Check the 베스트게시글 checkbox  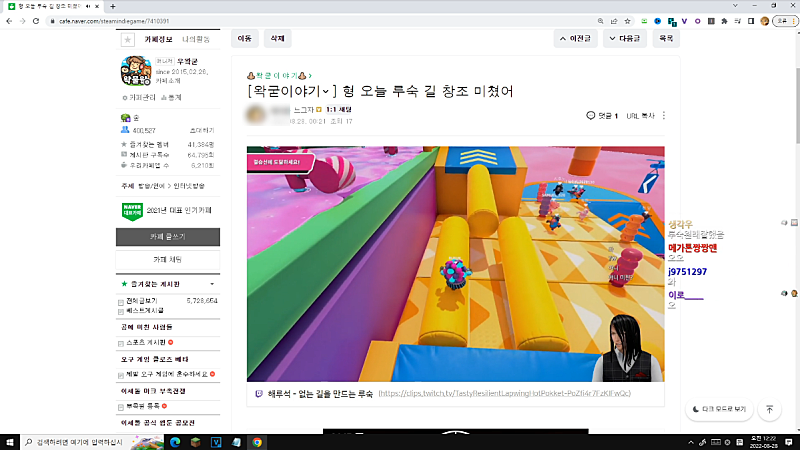[x=122, y=312]
